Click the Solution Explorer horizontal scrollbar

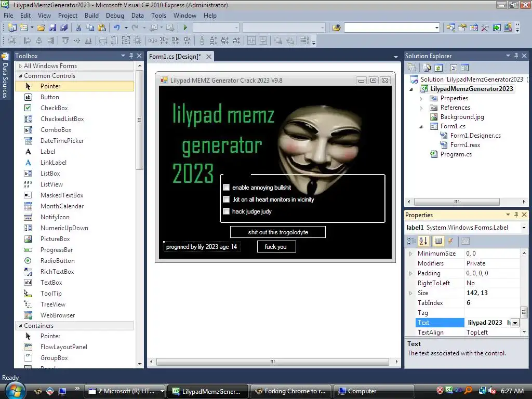[457, 202]
